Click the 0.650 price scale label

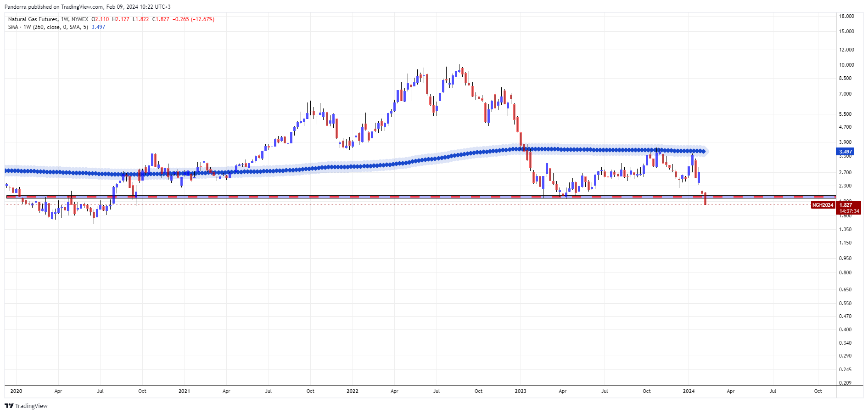click(x=845, y=289)
